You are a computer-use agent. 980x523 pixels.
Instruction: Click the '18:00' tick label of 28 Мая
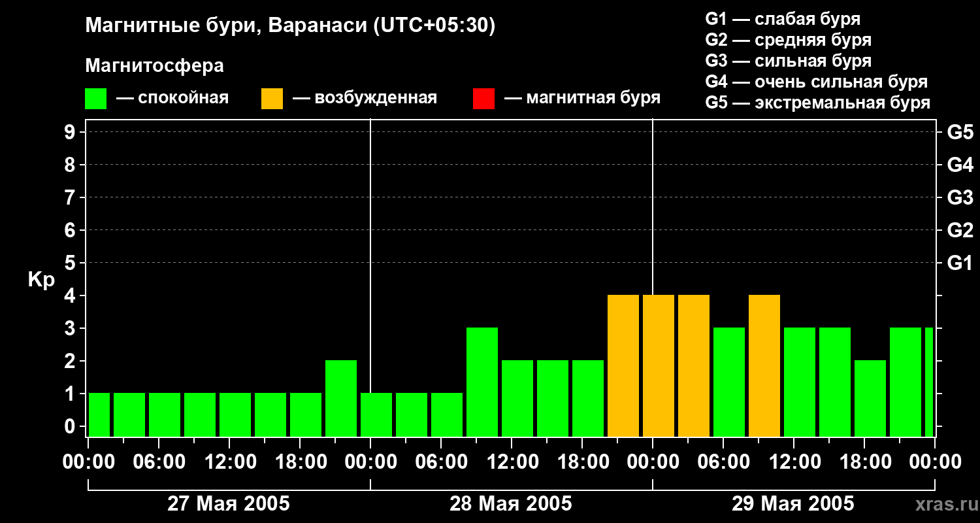(x=582, y=462)
